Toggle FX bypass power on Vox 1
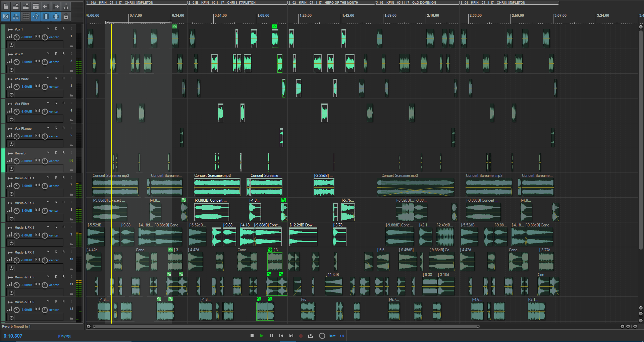 coord(11,45)
